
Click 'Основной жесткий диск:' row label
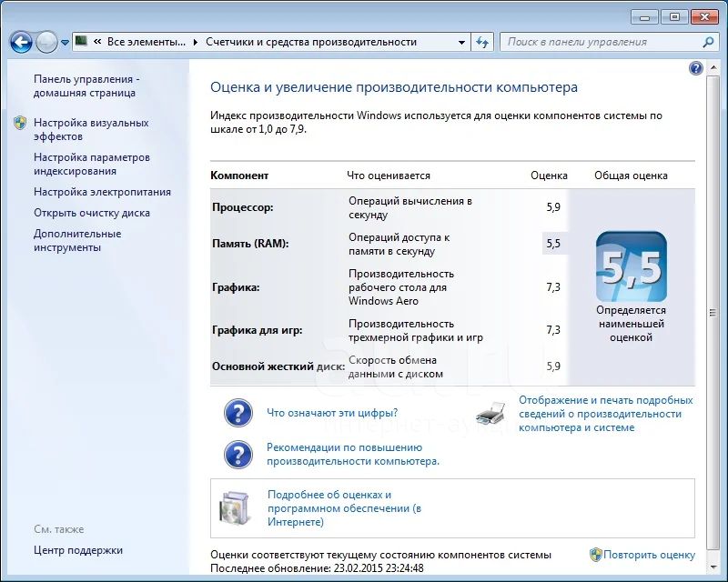tap(278, 366)
